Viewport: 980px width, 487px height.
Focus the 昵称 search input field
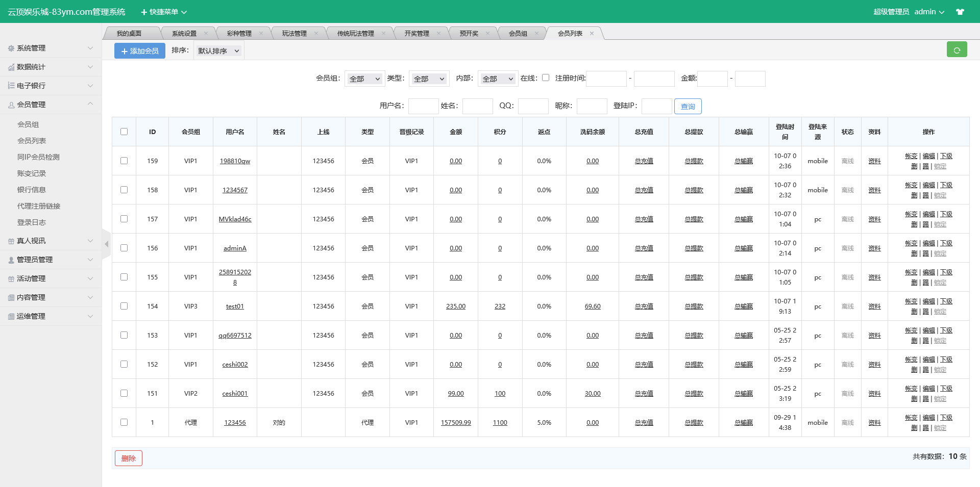[592, 106]
